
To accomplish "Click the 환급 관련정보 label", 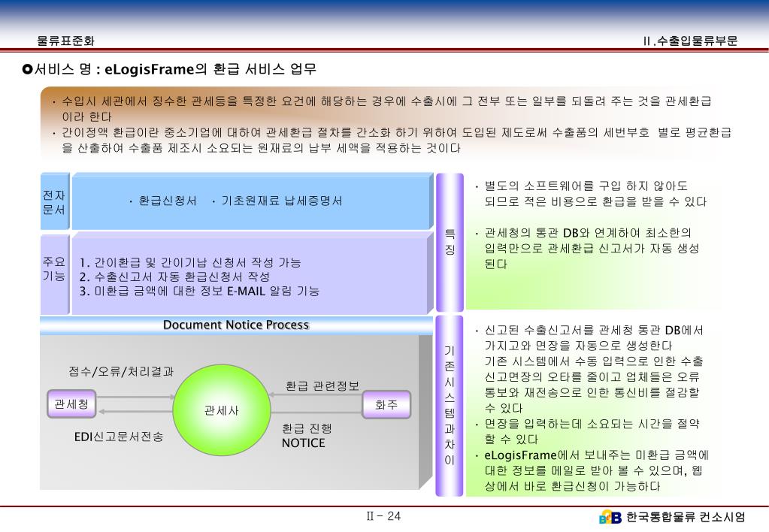I will pos(322,386).
